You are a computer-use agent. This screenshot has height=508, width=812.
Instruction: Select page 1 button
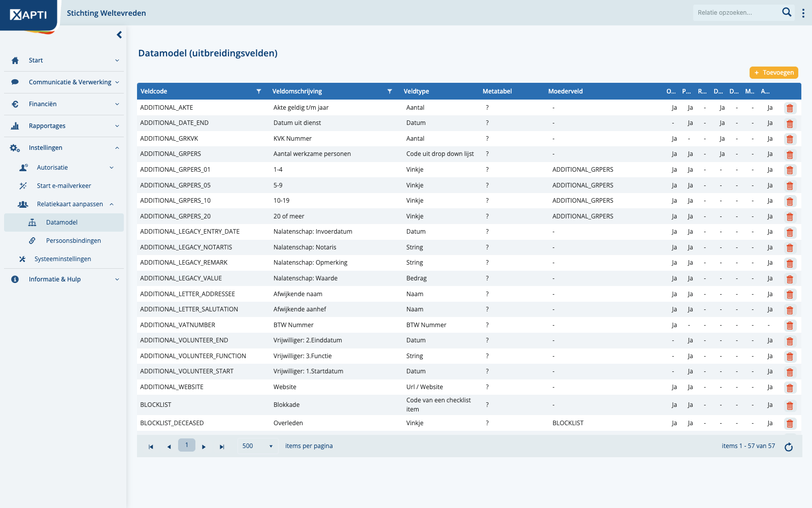187,445
